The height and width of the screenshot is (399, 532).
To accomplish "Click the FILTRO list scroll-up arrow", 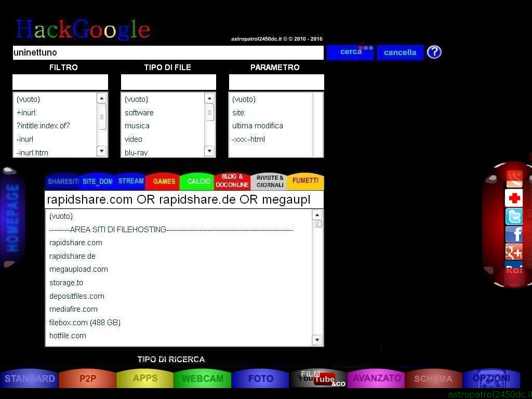I will coord(102,98).
